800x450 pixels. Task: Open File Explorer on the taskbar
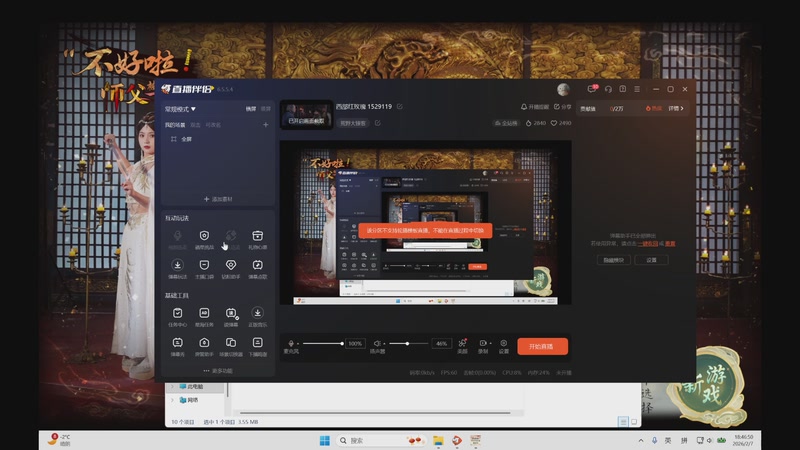pyautogui.click(x=438, y=440)
